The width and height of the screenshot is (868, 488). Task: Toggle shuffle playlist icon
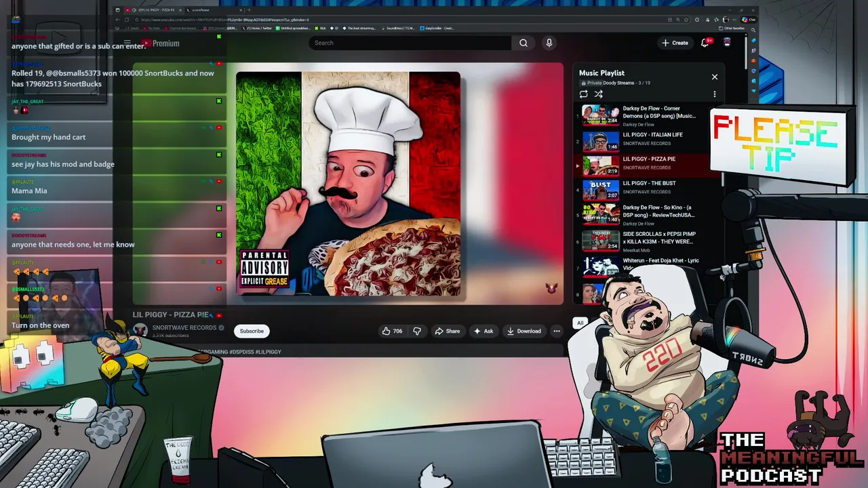pyautogui.click(x=598, y=94)
